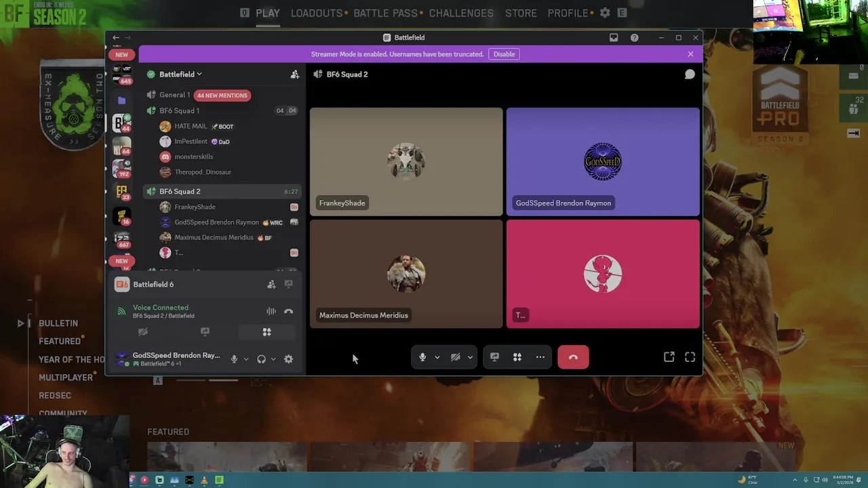Jump to 44 New Mentions badge
Screen dimensions: 868x488
point(222,96)
